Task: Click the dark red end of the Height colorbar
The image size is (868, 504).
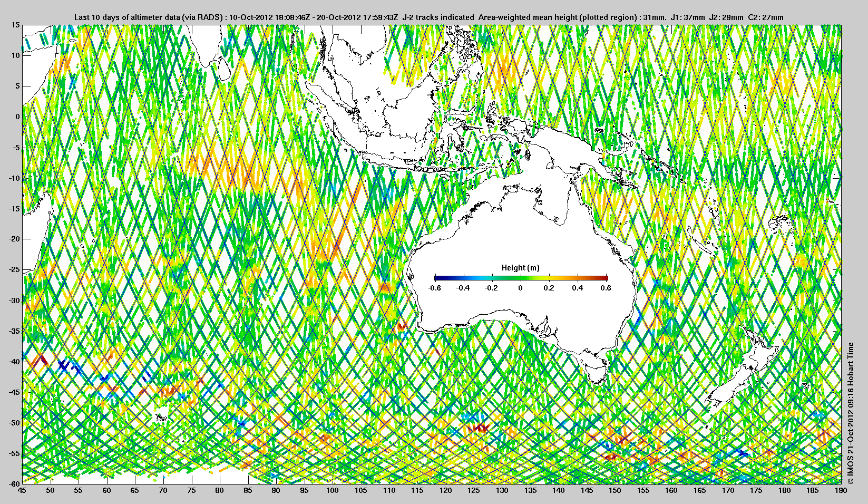Action: (605, 278)
